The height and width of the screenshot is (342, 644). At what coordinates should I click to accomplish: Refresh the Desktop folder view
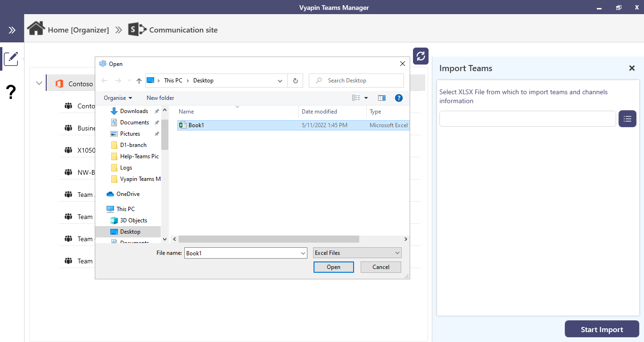coord(295,81)
